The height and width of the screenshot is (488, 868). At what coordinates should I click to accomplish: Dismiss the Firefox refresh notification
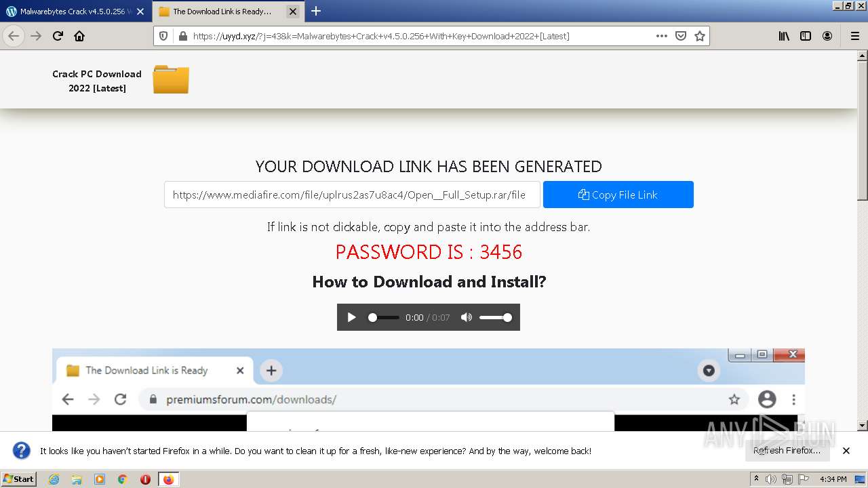pos(846,451)
